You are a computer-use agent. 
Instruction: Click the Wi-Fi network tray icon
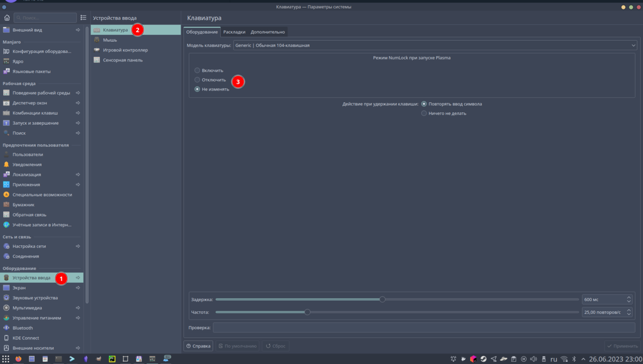(x=564, y=359)
